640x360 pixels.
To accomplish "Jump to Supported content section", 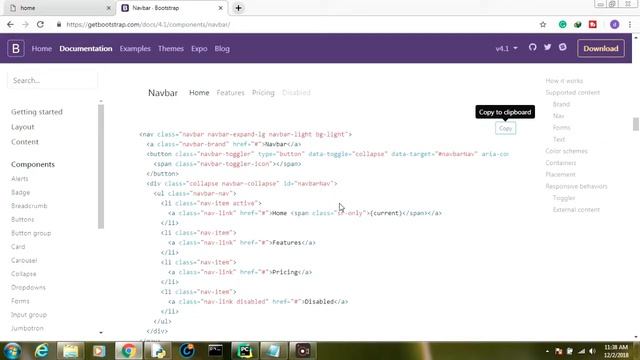I will pyautogui.click(x=573, y=93).
